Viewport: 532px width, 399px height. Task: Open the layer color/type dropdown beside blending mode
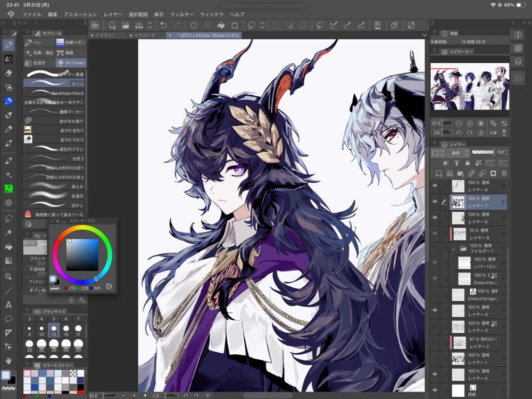437,153
